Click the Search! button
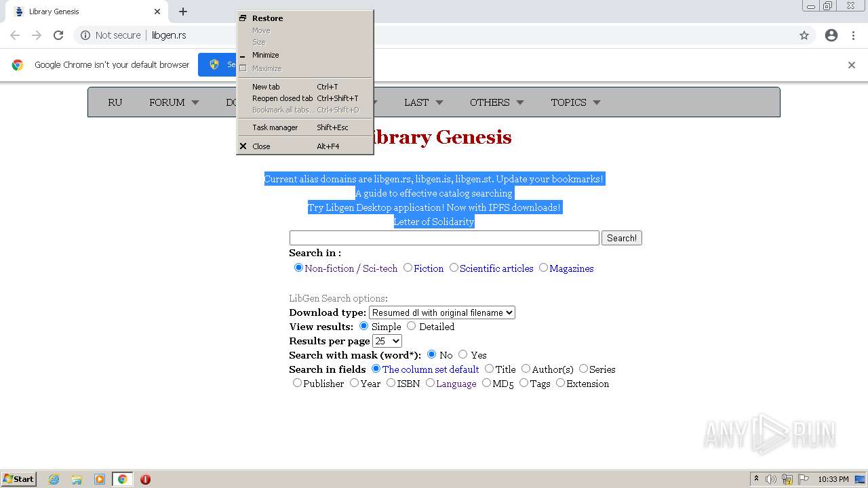 [622, 238]
